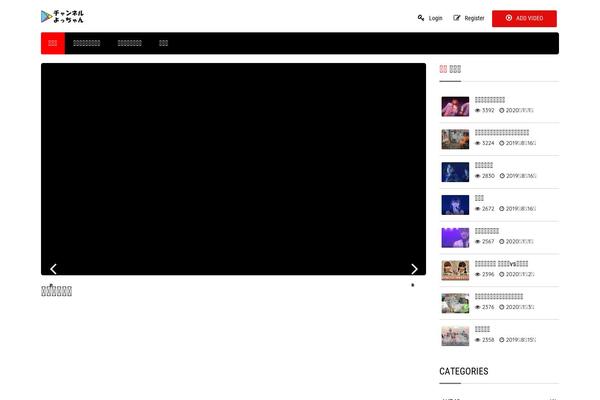Image resolution: width=600 pixels, height=400 pixels.
Task: Click clock icon in the 3224-views row
Action: point(502,143)
